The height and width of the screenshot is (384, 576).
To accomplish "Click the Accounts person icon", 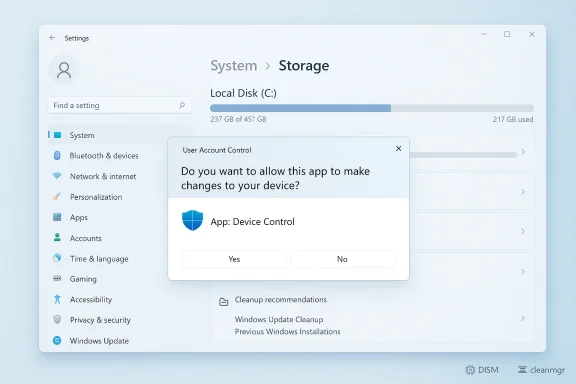I will click(57, 237).
